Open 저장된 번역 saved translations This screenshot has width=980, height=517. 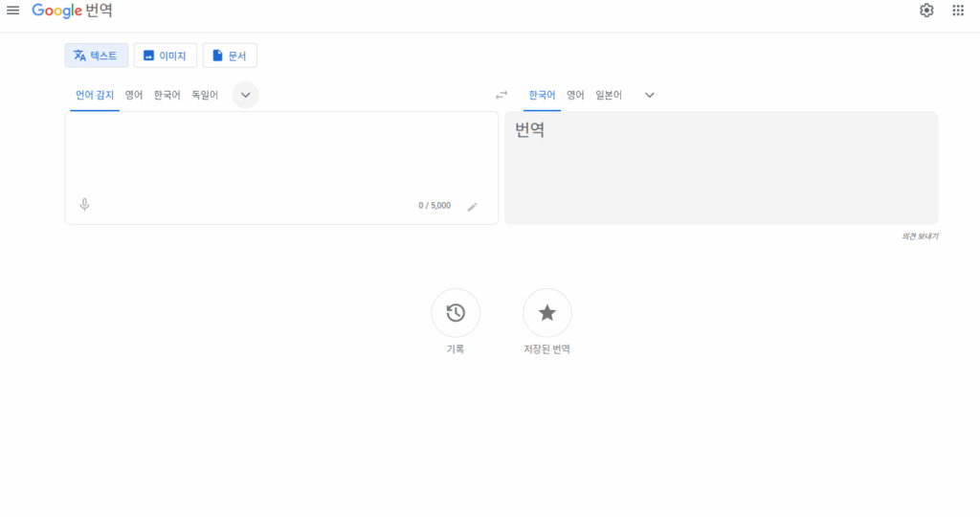pyautogui.click(x=546, y=312)
